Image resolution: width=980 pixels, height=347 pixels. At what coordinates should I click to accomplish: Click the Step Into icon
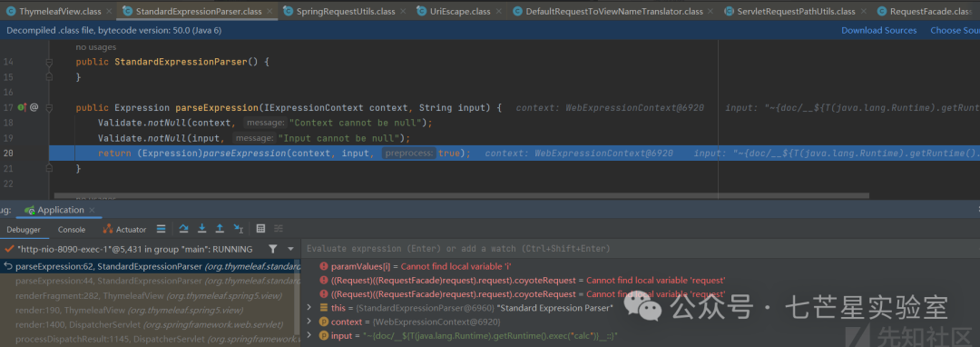(201, 229)
